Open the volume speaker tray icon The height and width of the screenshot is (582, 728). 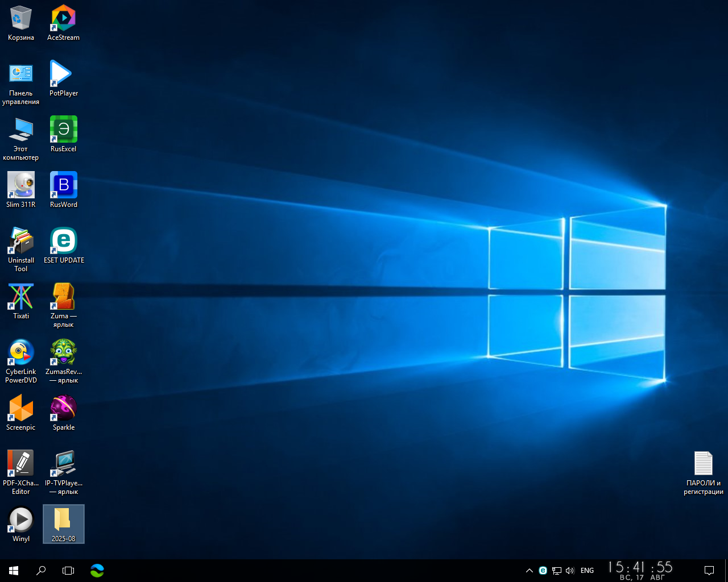tap(570, 571)
